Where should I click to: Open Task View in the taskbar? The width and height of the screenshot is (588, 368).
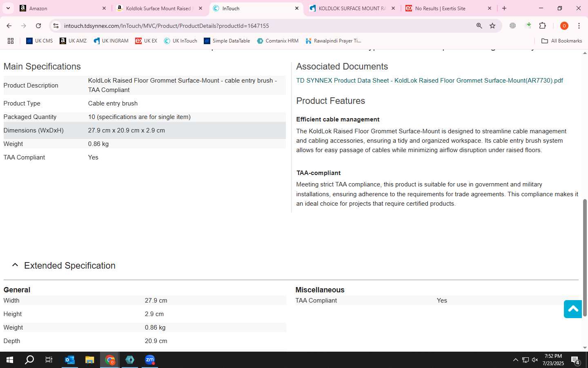pyautogui.click(x=49, y=360)
